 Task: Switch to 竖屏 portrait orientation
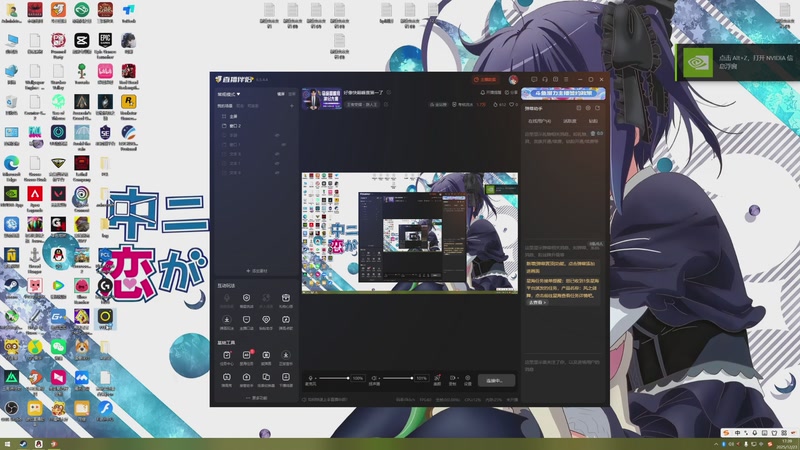292,94
